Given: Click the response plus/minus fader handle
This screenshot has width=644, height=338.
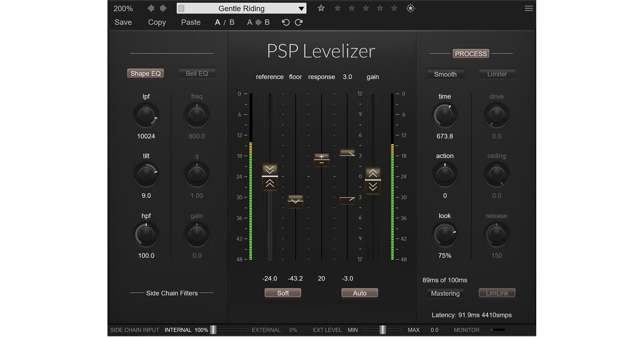Looking at the screenshot, I should click(x=322, y=160).
